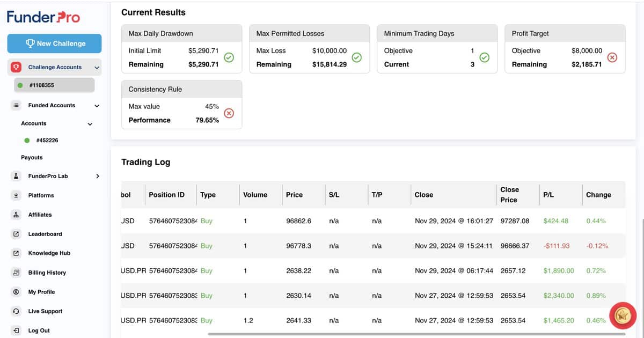Collapse the Accounts subsection chevron

point(90,124)
